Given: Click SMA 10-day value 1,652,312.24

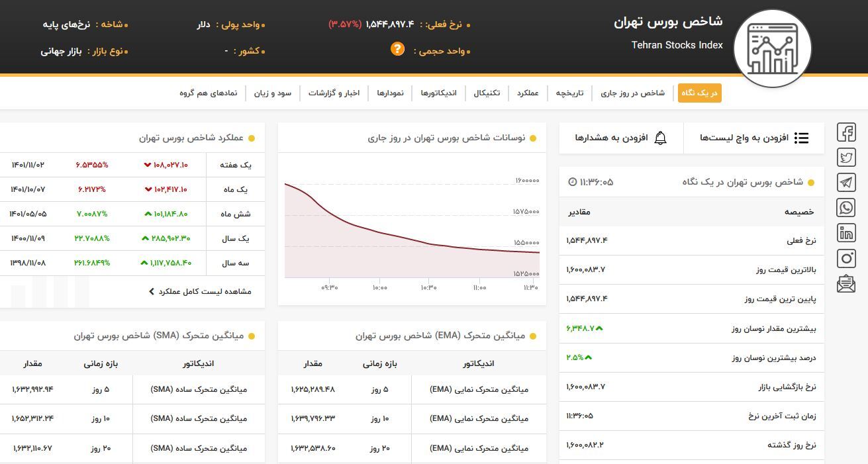Looking at the screenshot, I should pos(33,418).
